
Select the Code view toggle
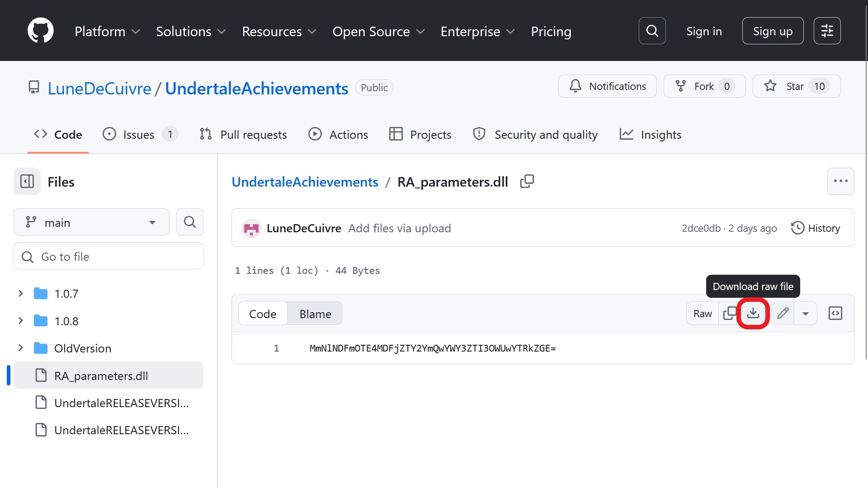(x=263, y=314)
